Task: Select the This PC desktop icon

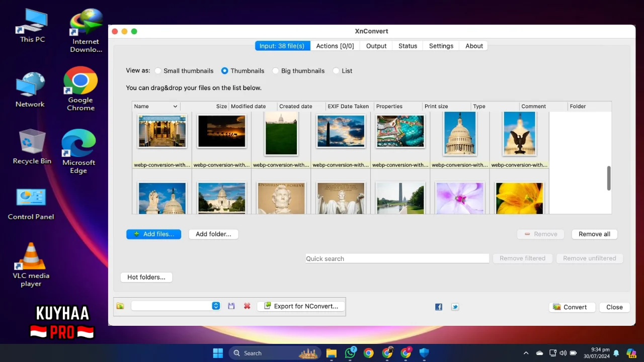Action: 32,26
